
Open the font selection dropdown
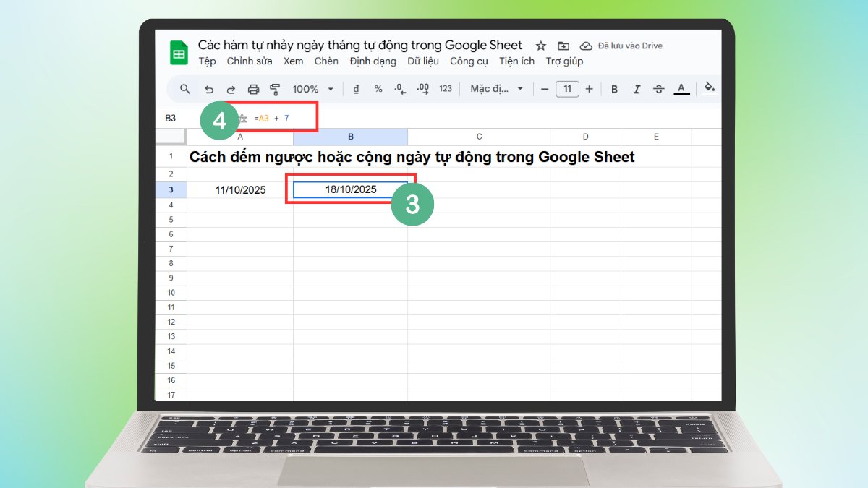tap(497, 88)
